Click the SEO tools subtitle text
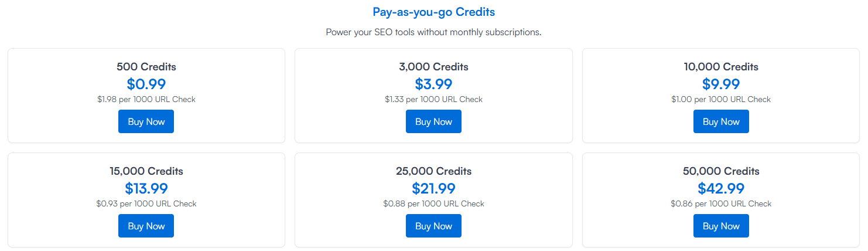The height and width of the screenshot is (251, 868). point(433,32)
